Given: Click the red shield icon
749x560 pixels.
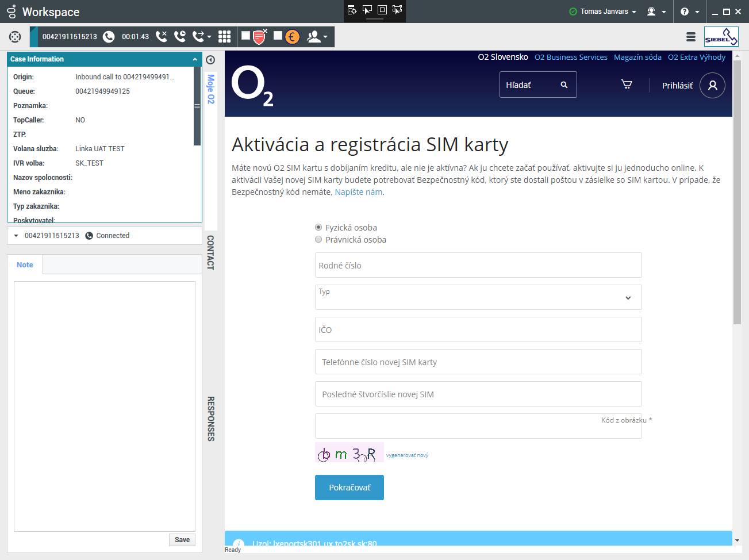Looking at the screenshot, I should point(260,37).
